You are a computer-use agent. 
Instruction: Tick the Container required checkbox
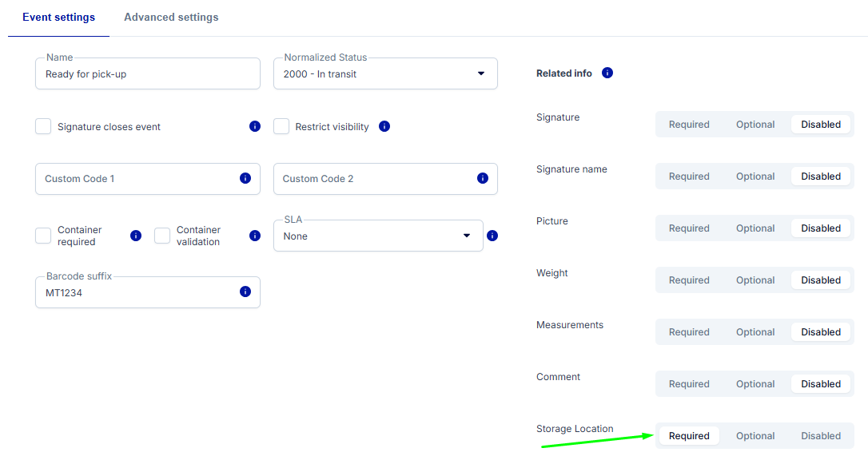43,236
